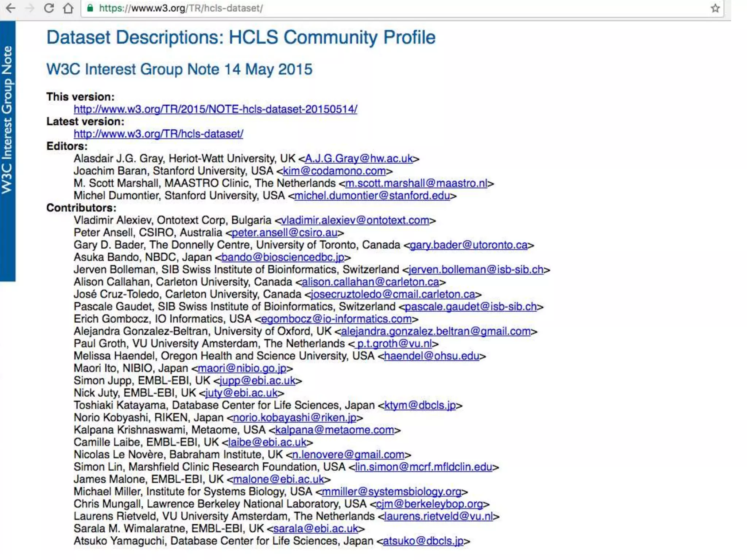Click the text 'Peter Ansell, CSIRO, Australia'

[x=148, y=233]
